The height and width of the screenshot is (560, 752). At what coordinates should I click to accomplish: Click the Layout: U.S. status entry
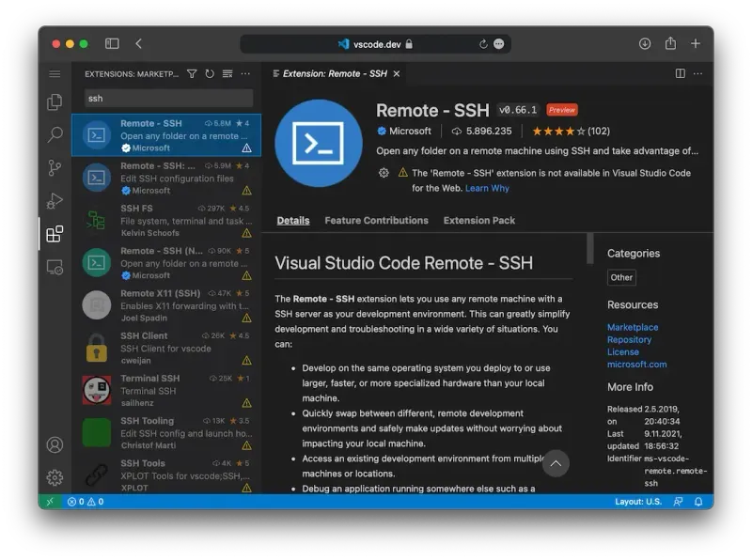tap(638, 502)
